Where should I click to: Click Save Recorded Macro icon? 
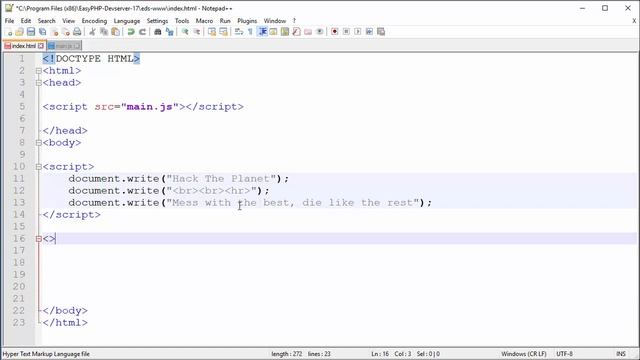point(381,32)
